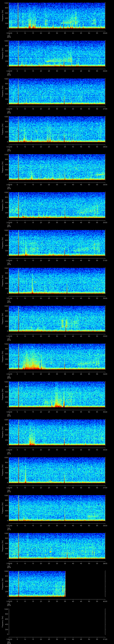The image size is (114, 644).
Task: Click the "29:00" end time label
Action: (x=105, y=184)
